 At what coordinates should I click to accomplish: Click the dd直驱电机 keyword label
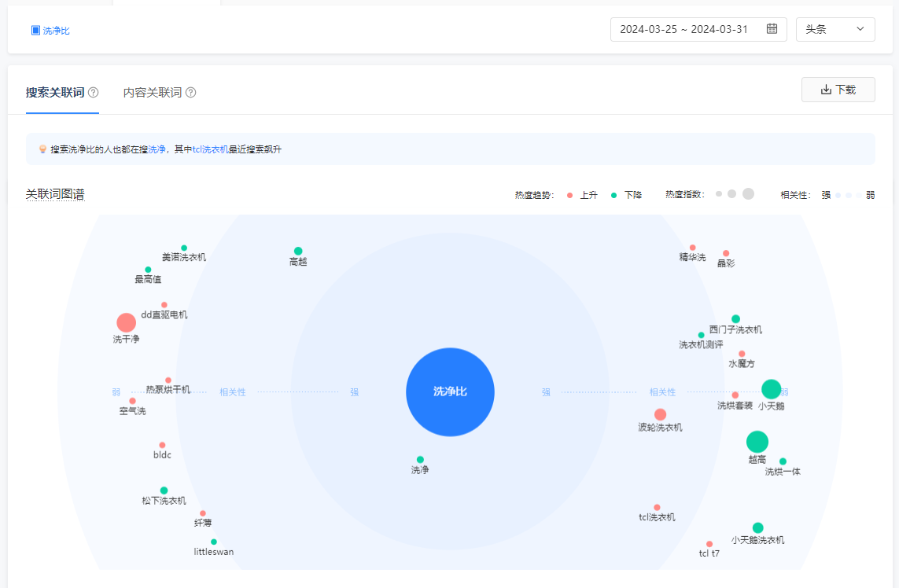click(164, 314)
